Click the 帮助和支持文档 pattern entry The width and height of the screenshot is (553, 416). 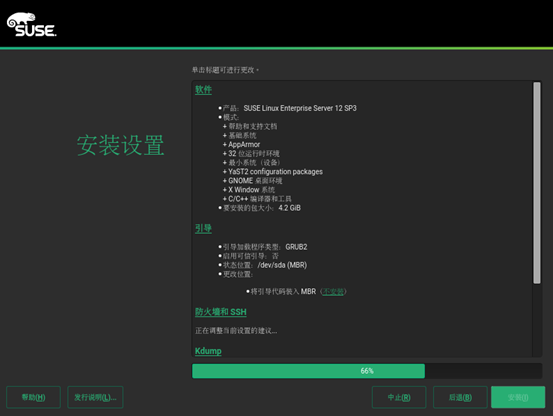pos(253,126)
